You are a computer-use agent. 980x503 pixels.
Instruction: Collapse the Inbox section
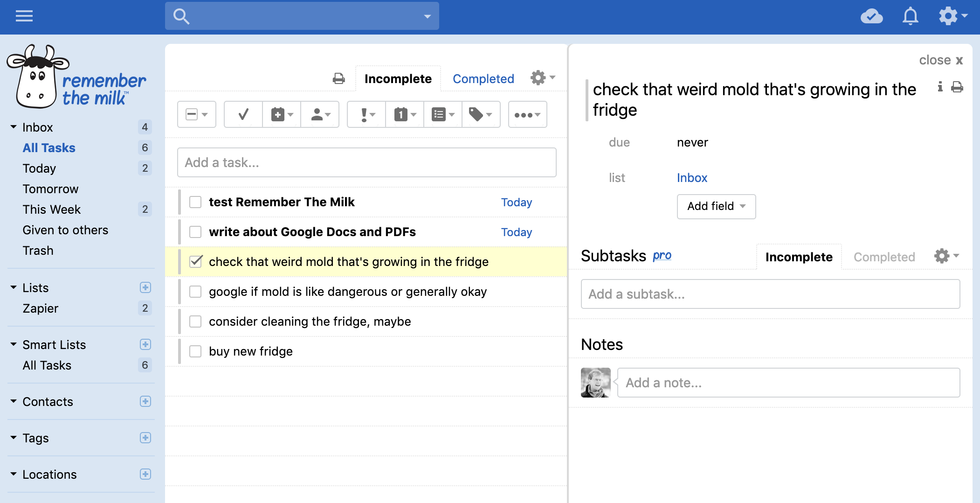point(14,127)
